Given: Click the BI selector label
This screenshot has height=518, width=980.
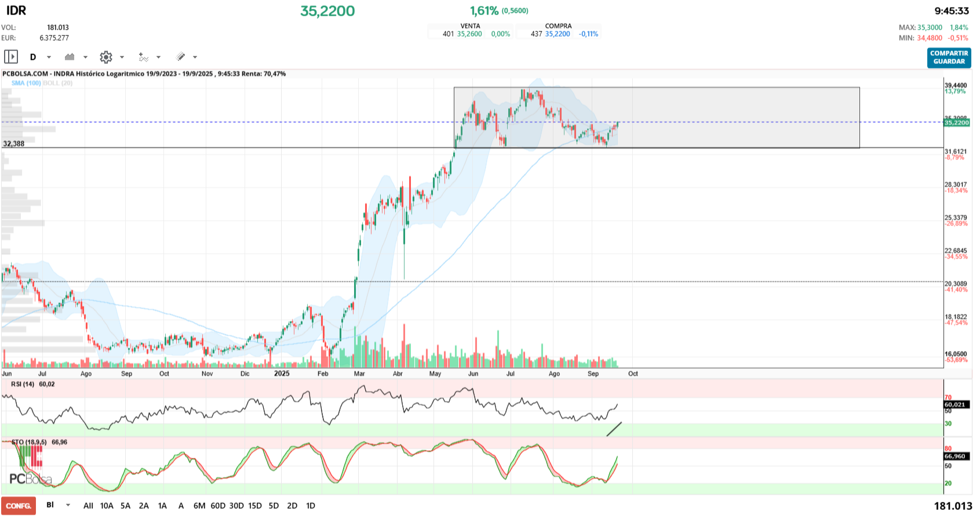Looking at the screenshot, I should point(50,505).
